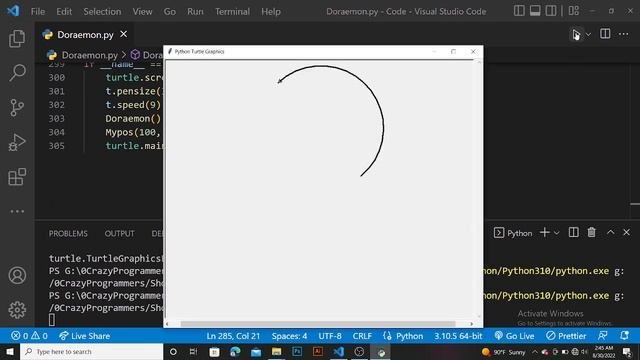Show additional views ellipsis in activity bar
Screen dimensions: 640x360
pyautogui.click(x=17, y=211)
